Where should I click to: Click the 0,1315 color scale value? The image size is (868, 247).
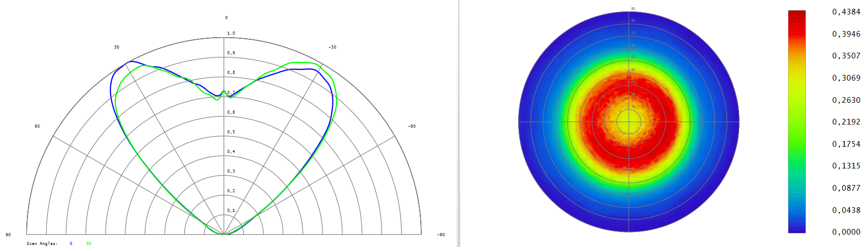coord(846,166)
